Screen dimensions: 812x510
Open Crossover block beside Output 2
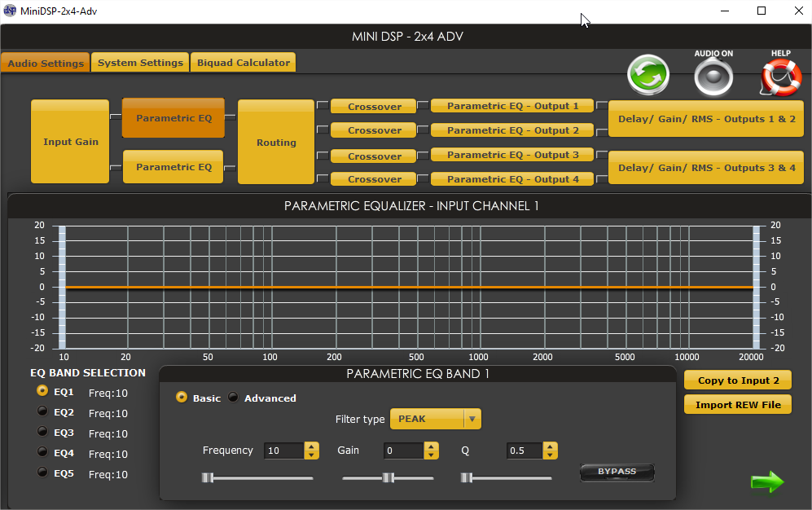[374, 130]
